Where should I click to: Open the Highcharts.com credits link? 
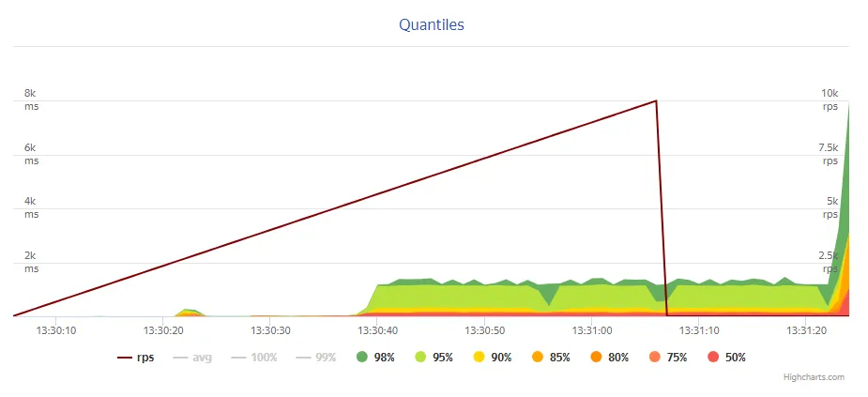point(814,377)
